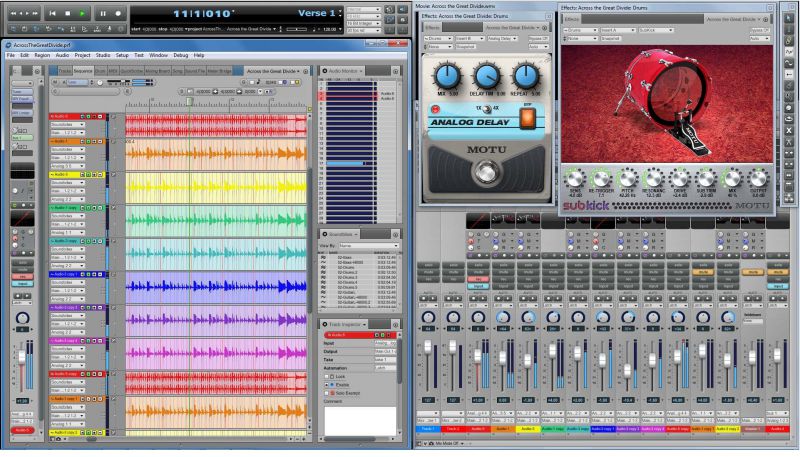800x457 pixels.
Task: Click the volume fader on Track 2 strip
Action: 453,347
